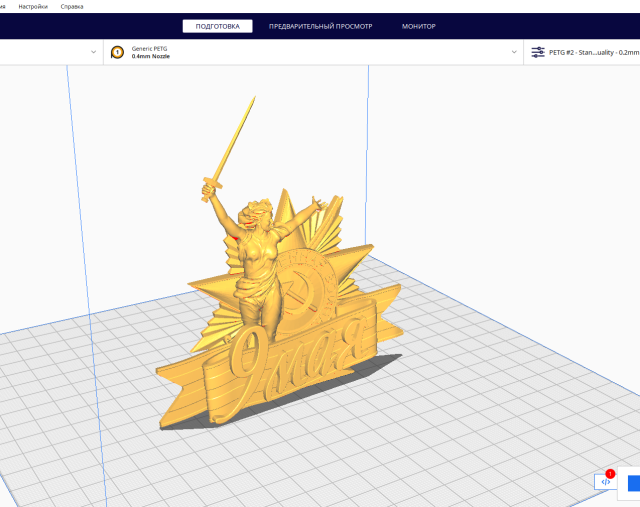This screenshot has width=640, height=507.
Task: Click the Generic PETG material label
Action: (149, 48)
